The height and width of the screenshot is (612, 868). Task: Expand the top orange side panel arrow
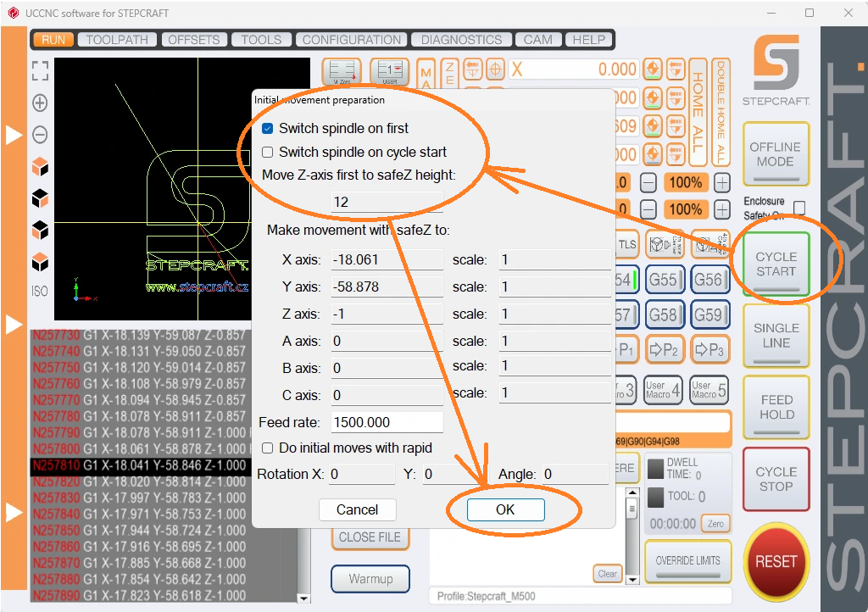[14, 135]
